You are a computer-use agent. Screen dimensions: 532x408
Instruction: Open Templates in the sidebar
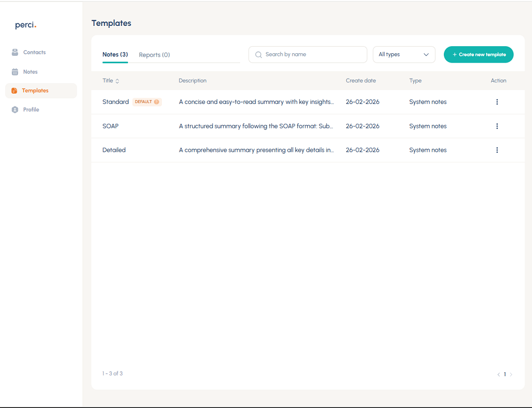[x=41, y=91]
